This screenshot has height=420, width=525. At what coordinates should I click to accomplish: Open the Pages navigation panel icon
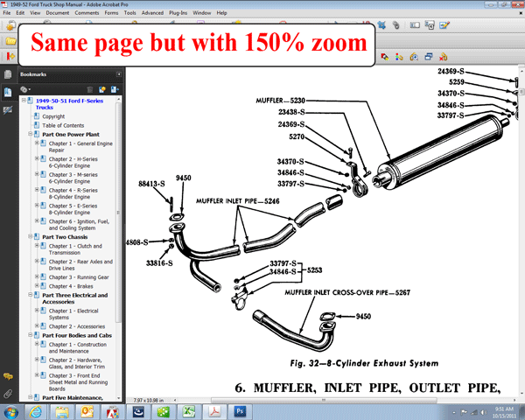[x=8, y=74]
